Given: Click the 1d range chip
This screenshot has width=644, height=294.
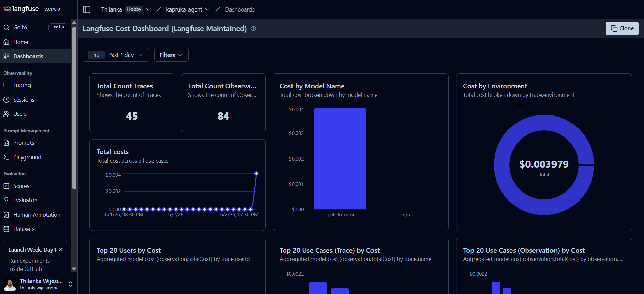Looking at the screenshot, I should 97,55.
